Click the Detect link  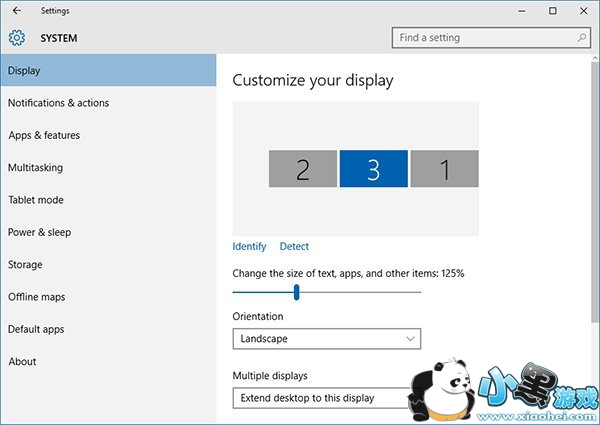294,246
